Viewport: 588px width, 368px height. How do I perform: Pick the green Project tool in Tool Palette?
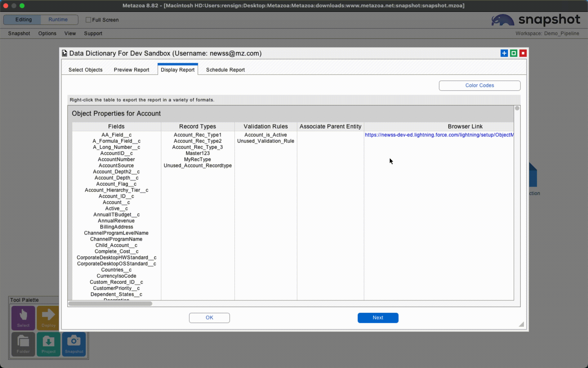[x=49, y=344]
